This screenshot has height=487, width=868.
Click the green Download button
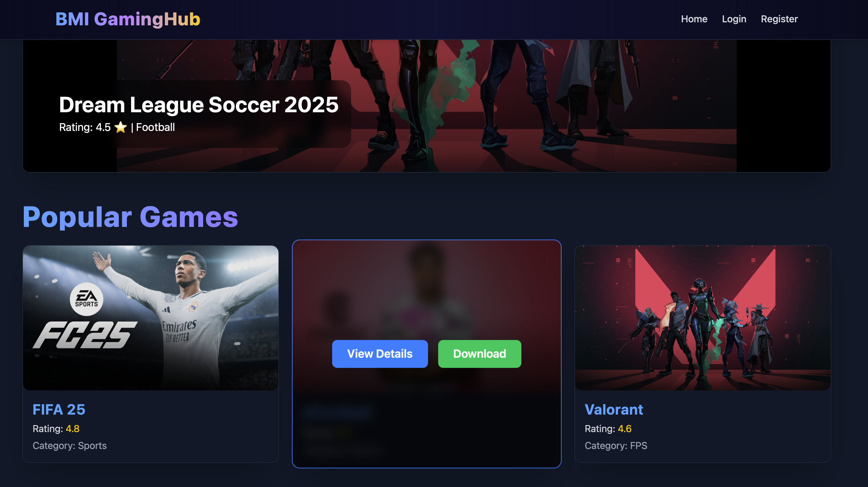(x=480, y=354)
